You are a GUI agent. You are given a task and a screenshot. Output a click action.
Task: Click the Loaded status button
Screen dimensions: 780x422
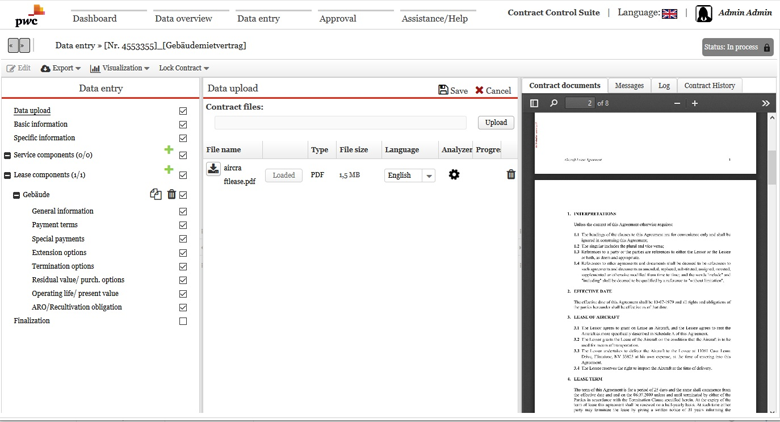tap(284, 175)
